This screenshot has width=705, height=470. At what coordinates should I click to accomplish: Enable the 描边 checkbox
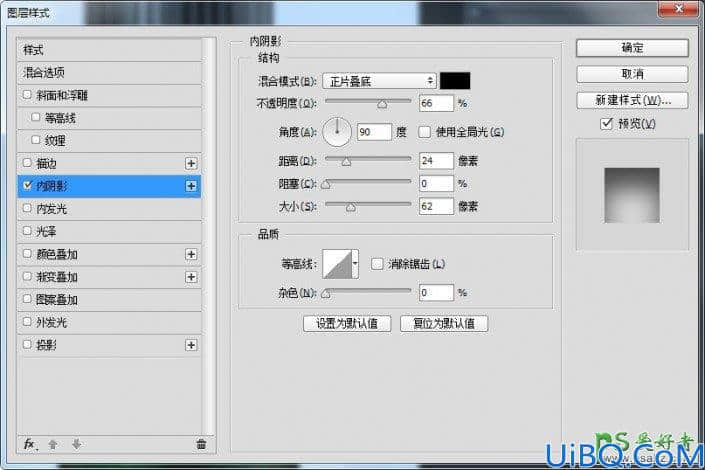click(x=27, y=163)
